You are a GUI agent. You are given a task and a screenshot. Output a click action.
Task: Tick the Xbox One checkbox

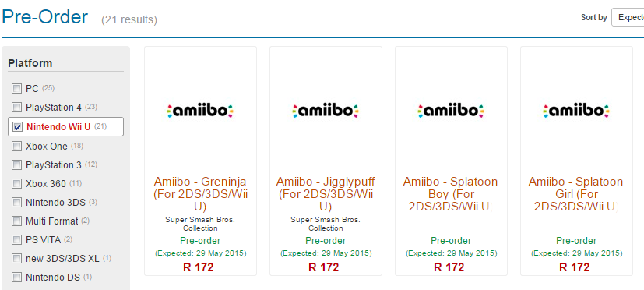point(17,146)
